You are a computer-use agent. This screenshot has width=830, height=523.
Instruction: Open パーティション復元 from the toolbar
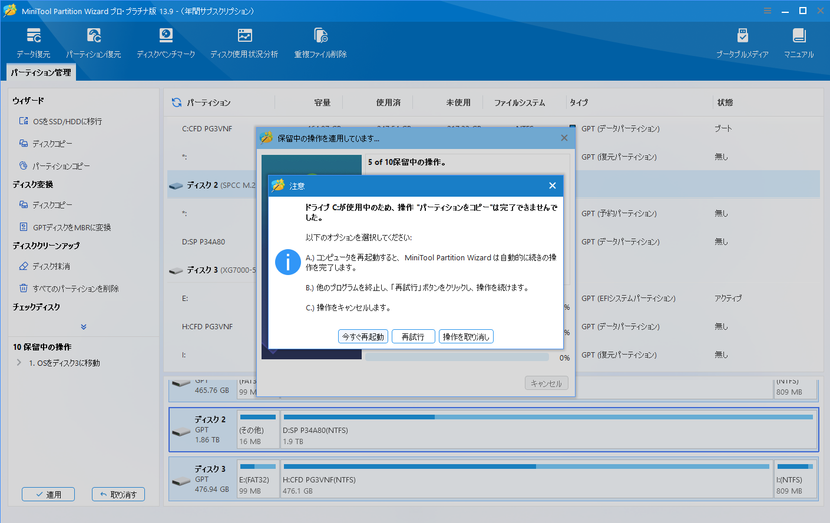(x=94, y=43)
